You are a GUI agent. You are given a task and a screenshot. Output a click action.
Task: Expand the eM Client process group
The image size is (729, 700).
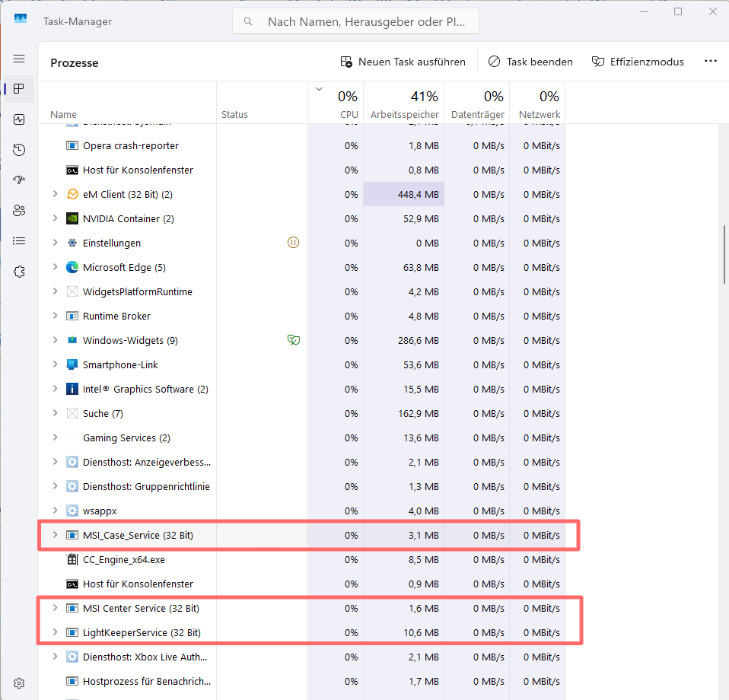coord(56,194)
